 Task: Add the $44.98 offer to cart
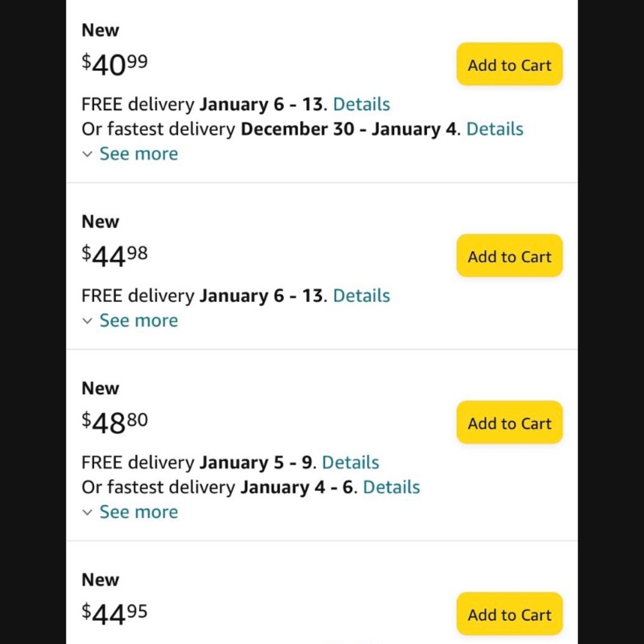[x=509, y=256]
